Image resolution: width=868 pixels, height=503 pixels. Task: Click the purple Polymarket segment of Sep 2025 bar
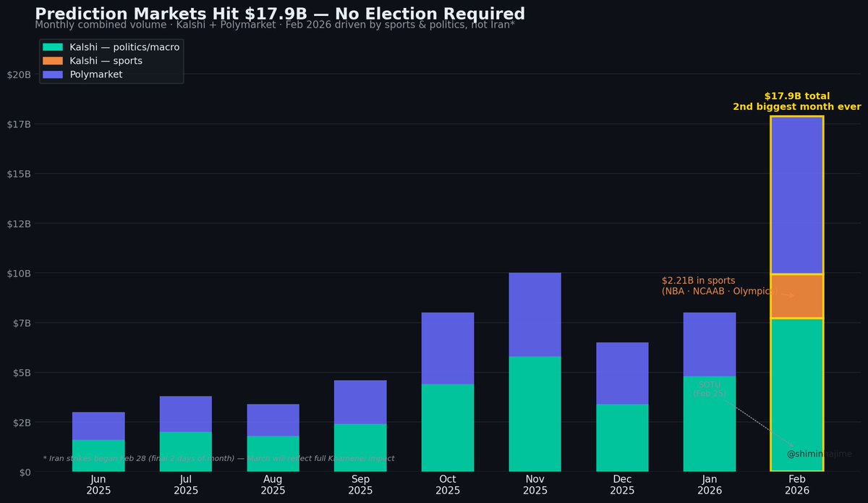[x=360, y=402]
